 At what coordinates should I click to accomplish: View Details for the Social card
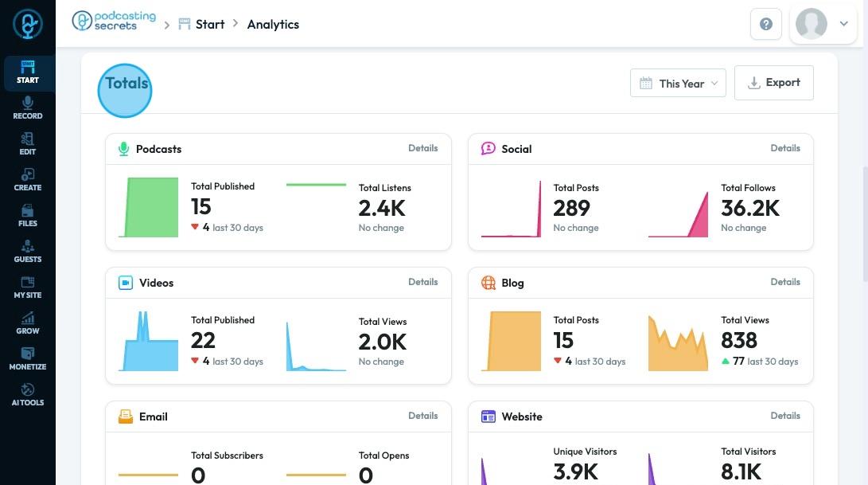pyautogui.click(x=785, y=148)
